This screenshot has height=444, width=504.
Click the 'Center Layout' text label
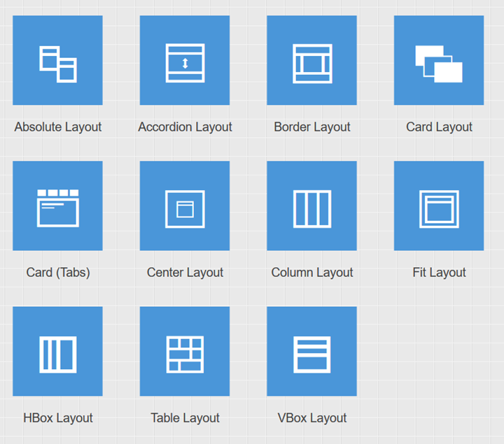pos(185,273)
